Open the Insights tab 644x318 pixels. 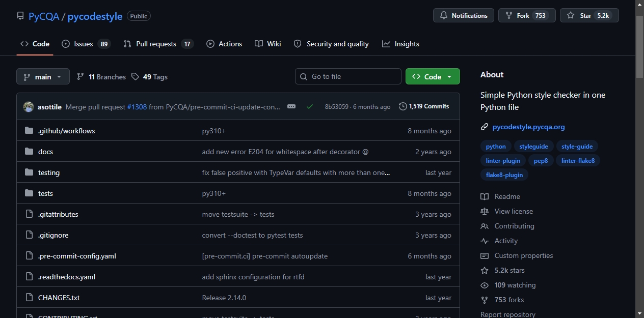click(401, 44)
